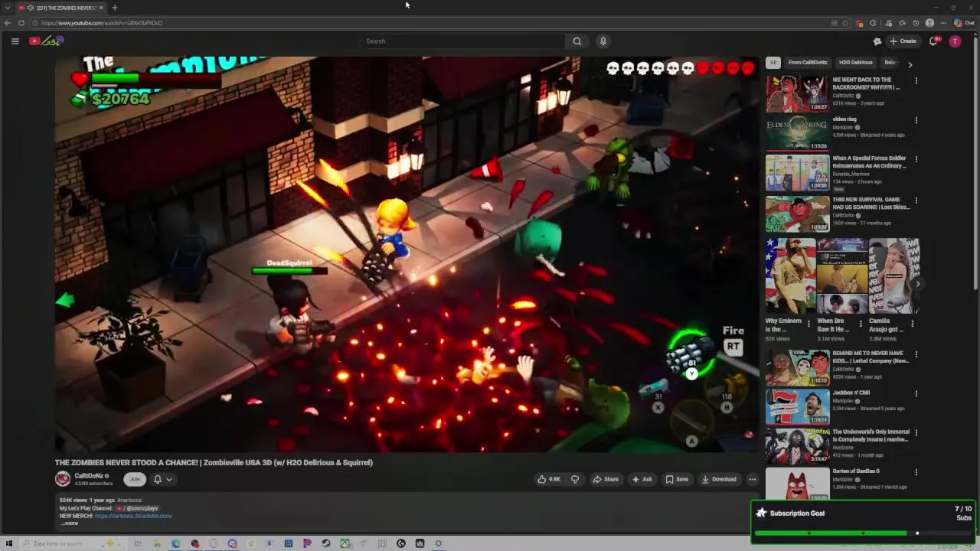Screen dimensions: 980x551
Task: Open the sparkle icon beside Create
Action: pyautogui.click(x=877, y=41)
